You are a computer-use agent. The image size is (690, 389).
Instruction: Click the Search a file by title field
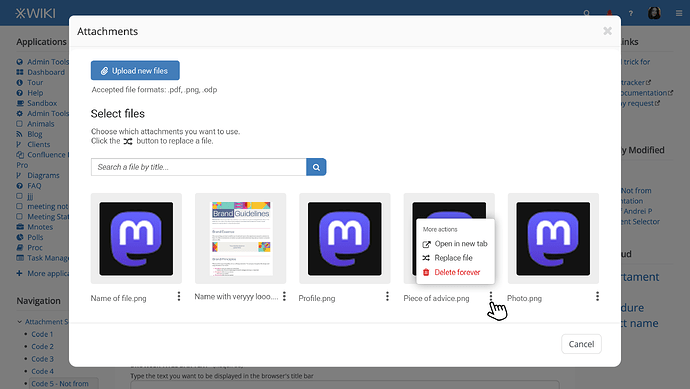click(x=198, y=167)
